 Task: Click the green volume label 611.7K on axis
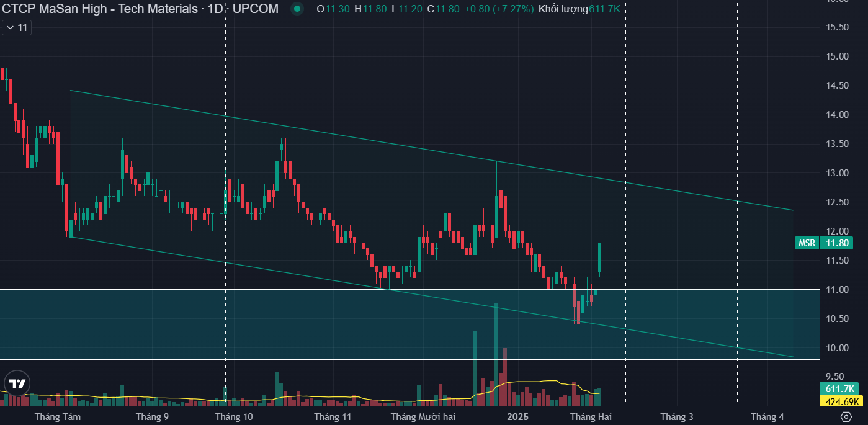point(839,389)
